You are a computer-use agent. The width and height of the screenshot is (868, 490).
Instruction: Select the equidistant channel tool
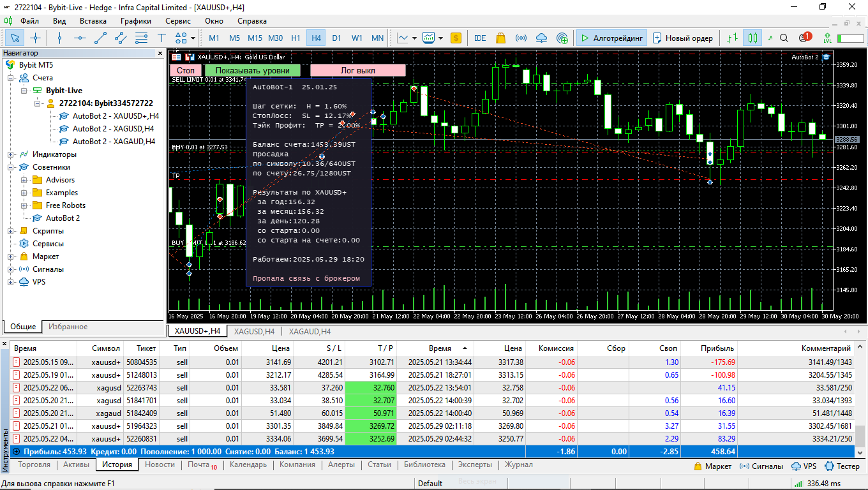click(x=121, y=38)
